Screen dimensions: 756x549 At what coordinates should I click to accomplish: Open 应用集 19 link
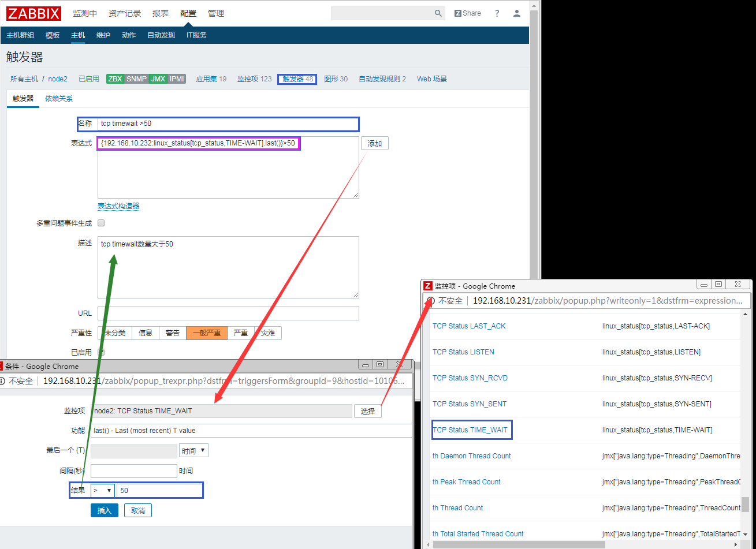coord(211,79)
